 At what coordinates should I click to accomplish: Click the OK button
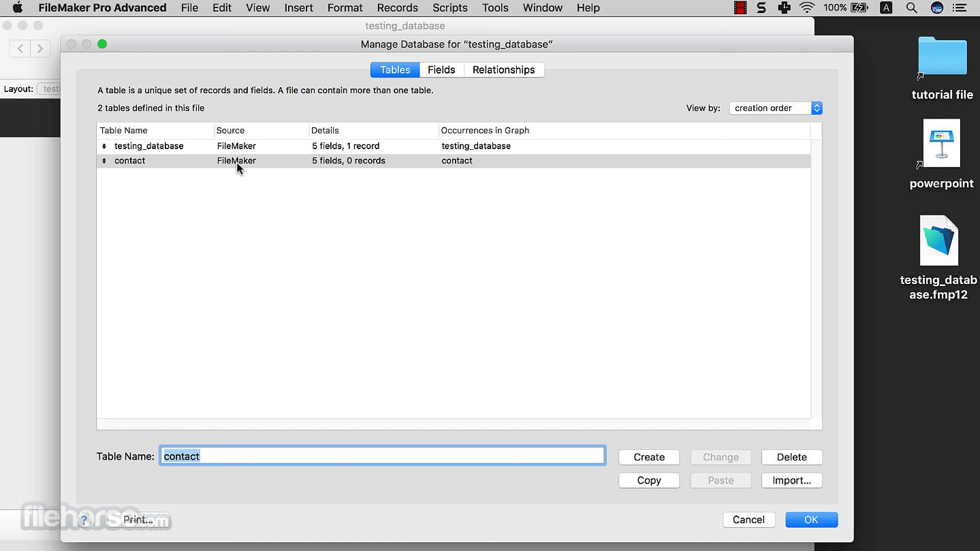(811, 520)
